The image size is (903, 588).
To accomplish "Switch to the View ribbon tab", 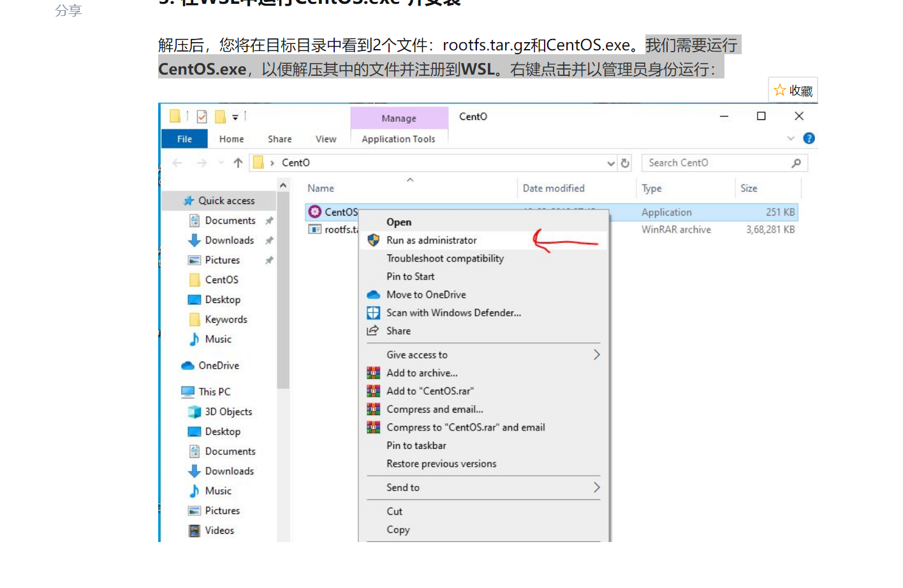I will (x=326, y=138).
